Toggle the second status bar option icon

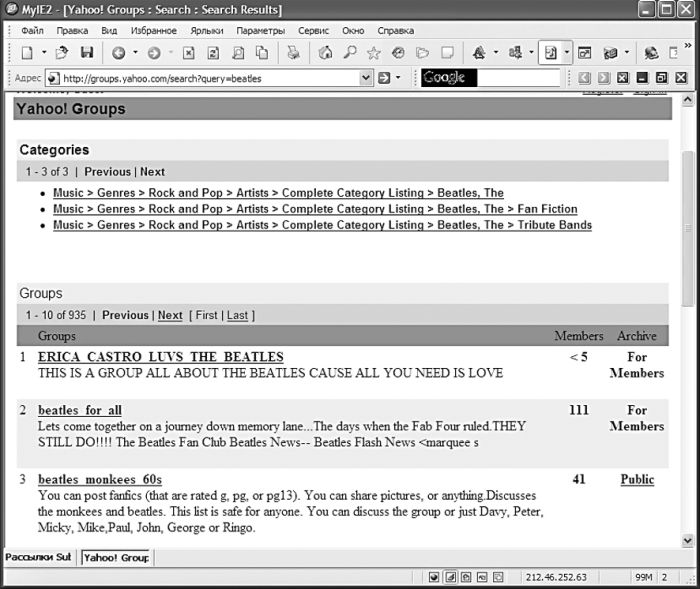pyautogui.click(x=450, y=577)
